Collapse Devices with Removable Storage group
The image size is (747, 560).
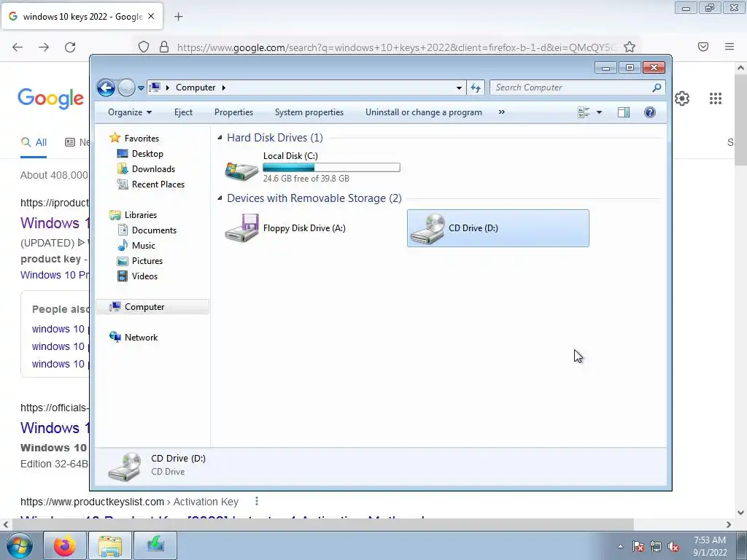coord(220,198)
